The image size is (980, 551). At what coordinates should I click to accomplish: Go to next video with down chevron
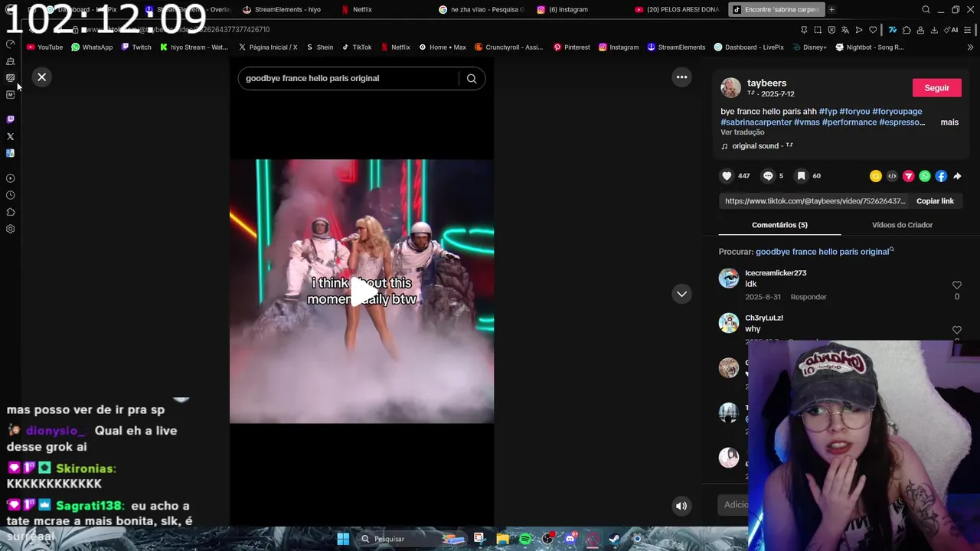click(x=681, y=294)
